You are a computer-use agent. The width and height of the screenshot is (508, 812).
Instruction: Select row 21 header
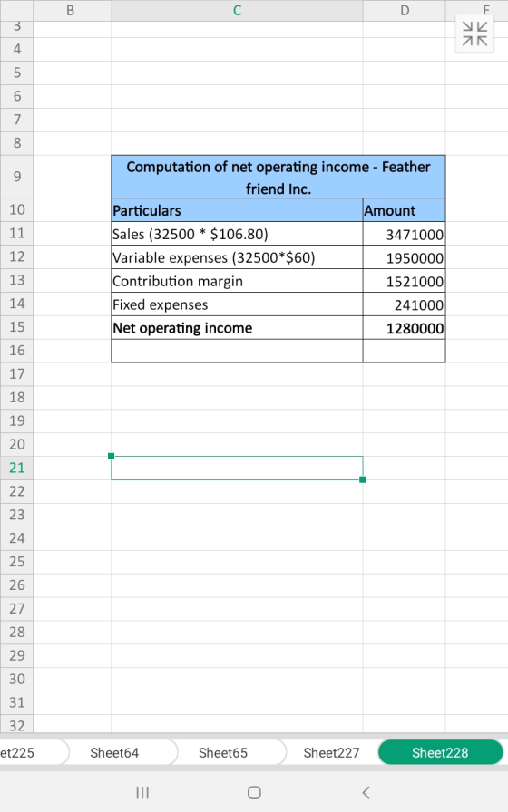16,469
